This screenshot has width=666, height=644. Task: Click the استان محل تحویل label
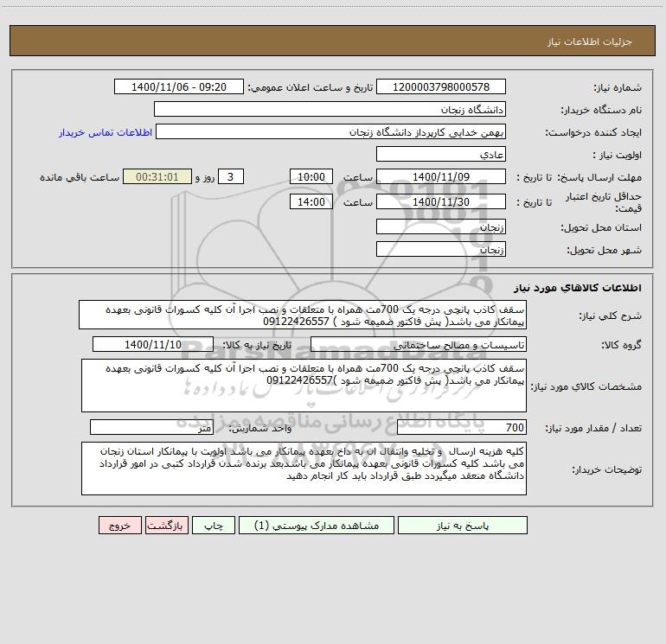601,227
